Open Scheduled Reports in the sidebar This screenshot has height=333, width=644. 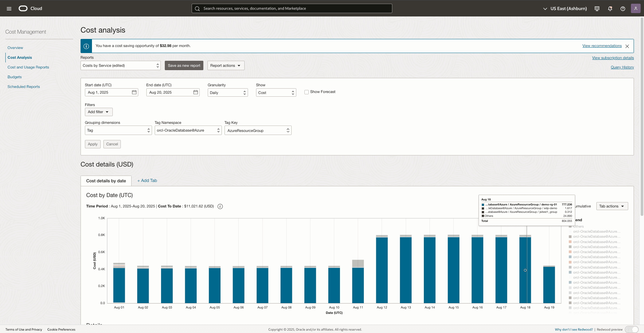23,87
